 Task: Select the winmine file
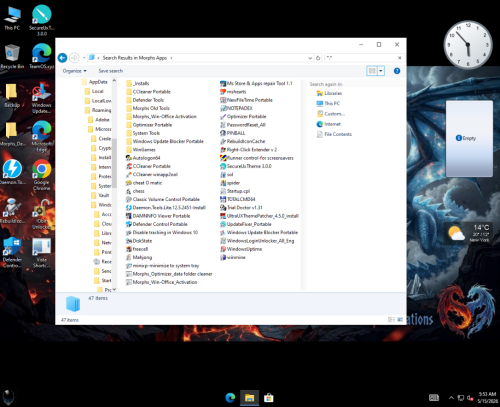[233, 257]
